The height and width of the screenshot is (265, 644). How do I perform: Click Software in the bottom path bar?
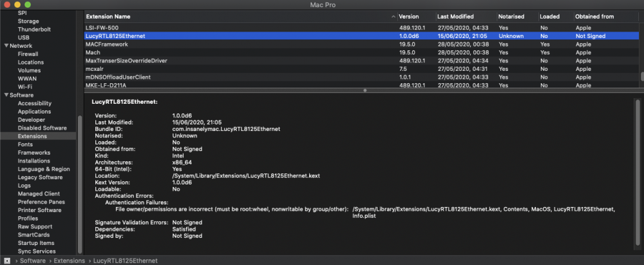(33, 261)
